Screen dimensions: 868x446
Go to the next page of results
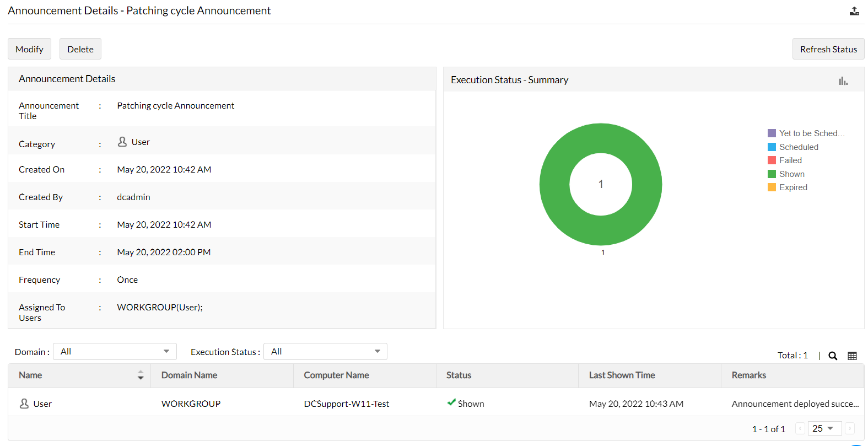pyautogui.click(x=850, y=428)
